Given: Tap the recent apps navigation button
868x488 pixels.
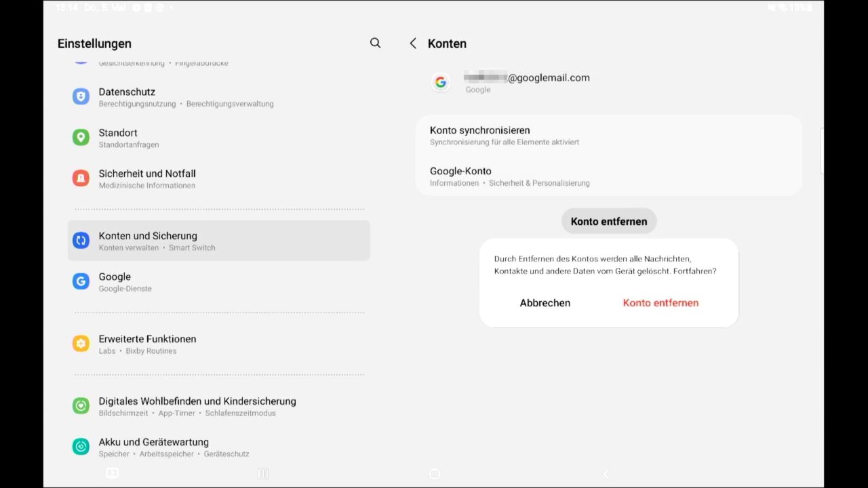Looking at the screenshot, I should pyautogui.click(x=263, y=474).
